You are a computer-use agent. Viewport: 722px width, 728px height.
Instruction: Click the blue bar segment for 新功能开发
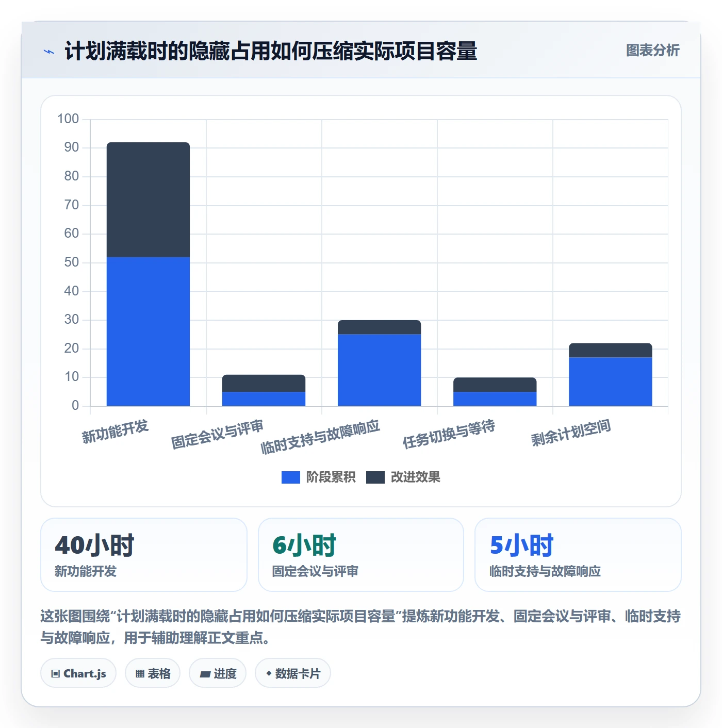(x=148, y=332)
